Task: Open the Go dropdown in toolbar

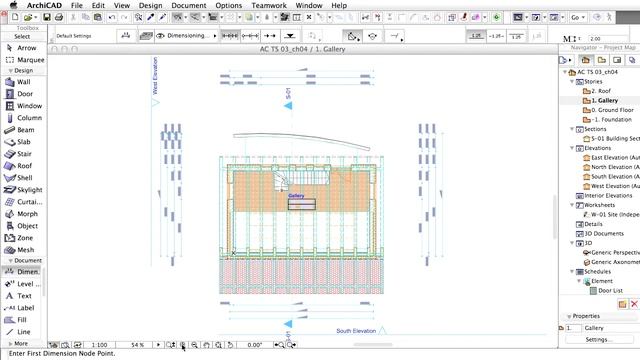Action: point(578,17)
